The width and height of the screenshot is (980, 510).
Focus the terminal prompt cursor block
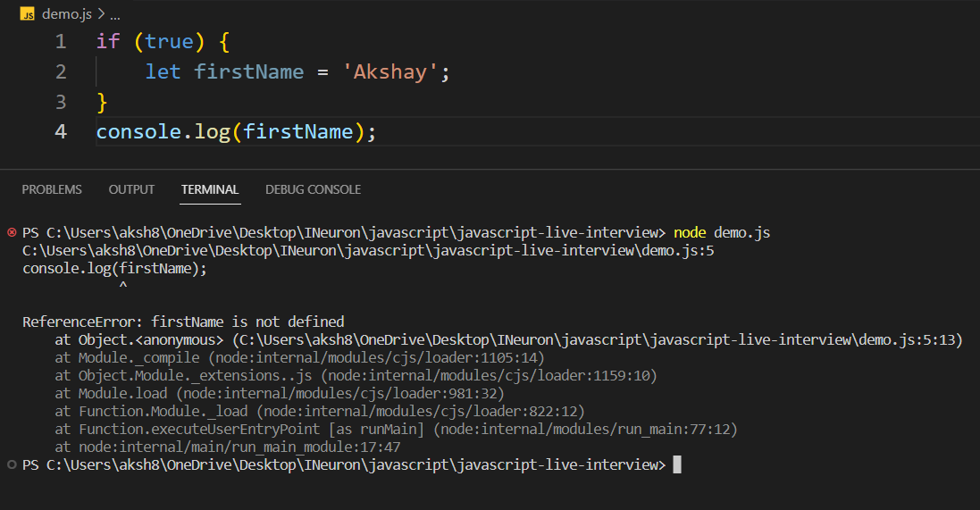click(x=677, y=464)
